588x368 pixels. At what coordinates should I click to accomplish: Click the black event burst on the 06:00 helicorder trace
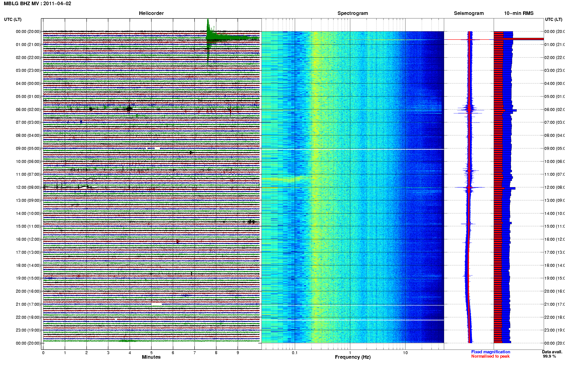[129, 109]
